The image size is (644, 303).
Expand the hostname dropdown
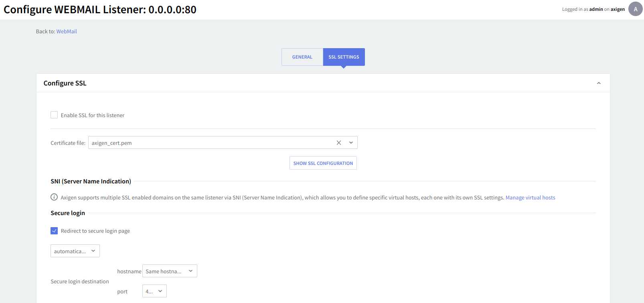pyautogui.click(x=170, y=271)
